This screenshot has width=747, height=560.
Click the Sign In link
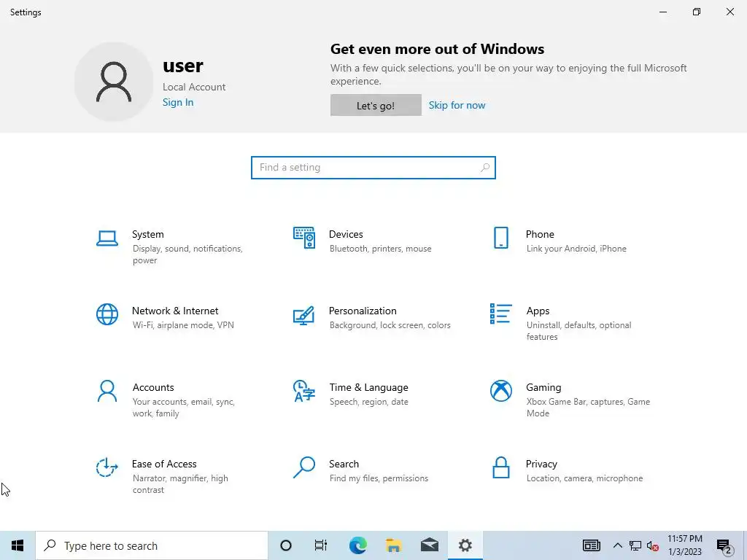178,102
